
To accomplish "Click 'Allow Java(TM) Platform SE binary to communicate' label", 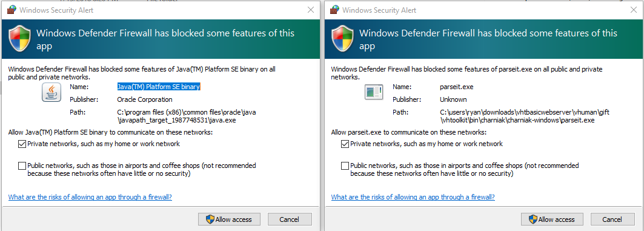I will tap(110, 132).
